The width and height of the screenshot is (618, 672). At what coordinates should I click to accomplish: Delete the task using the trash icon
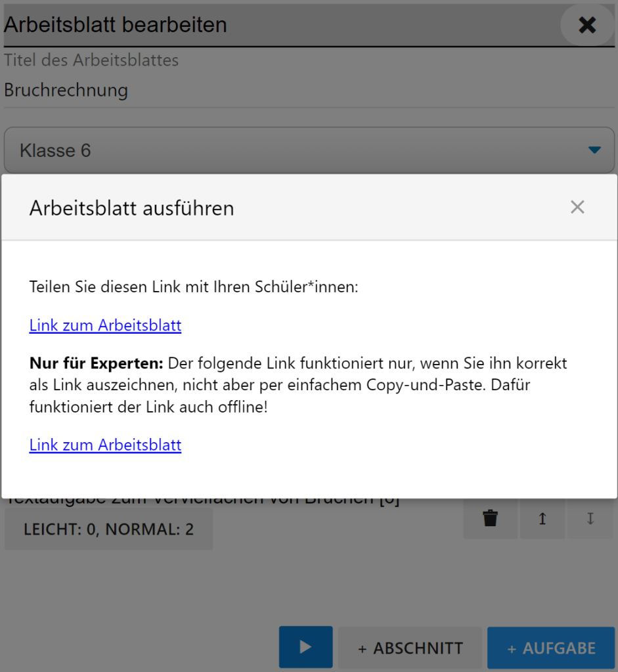[x=490, y=519]
